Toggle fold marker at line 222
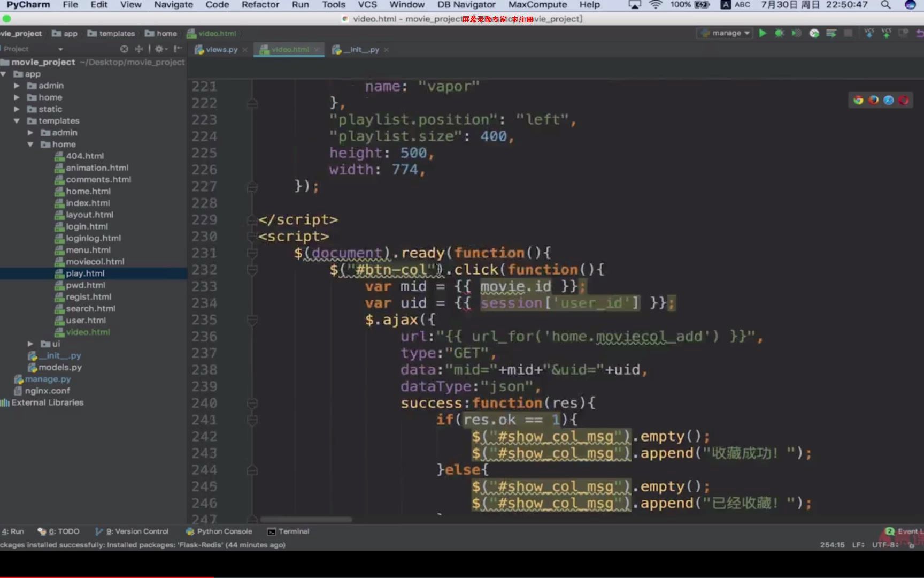 (x=252, y=103)
